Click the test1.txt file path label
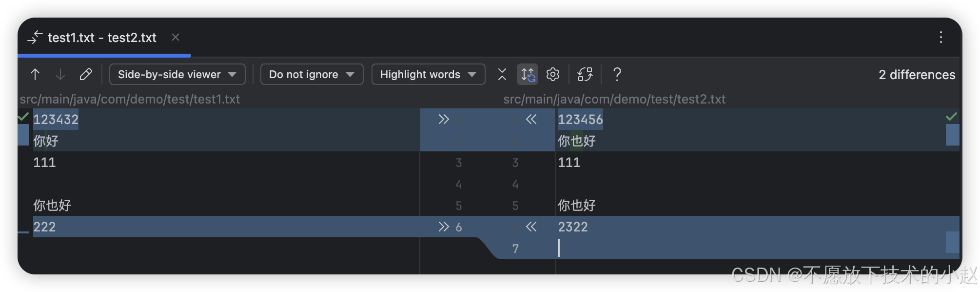The width and height of the screenshot is (980, 292). pyautogui.click(x=130, y=99)
